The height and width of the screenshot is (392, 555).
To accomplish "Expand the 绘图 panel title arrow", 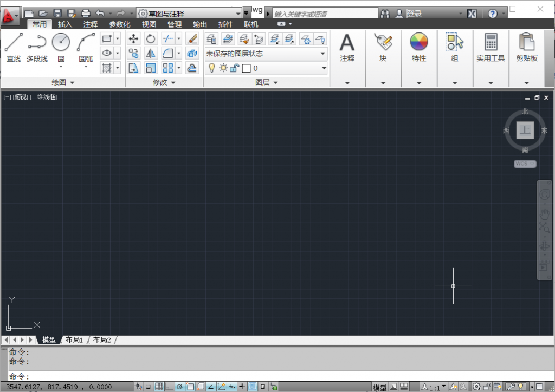I will tap(72, 82).
